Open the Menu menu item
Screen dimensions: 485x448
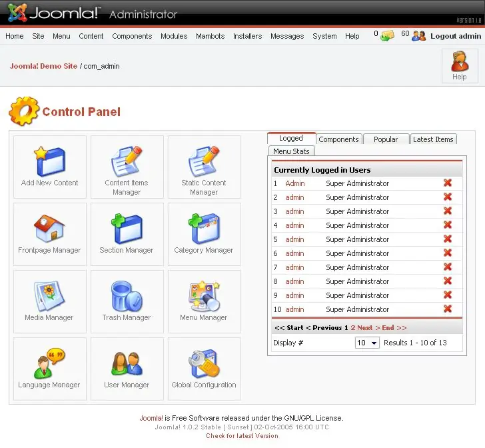[x=61, y=36]
